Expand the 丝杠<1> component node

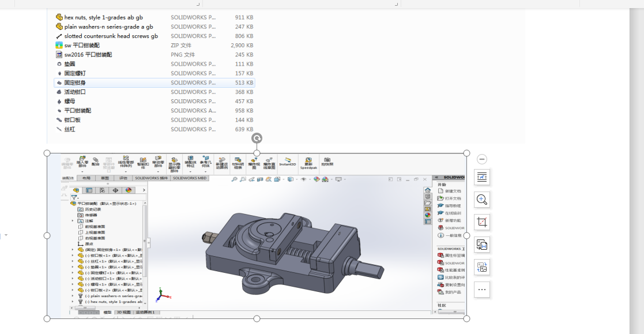tap(73, 261)
